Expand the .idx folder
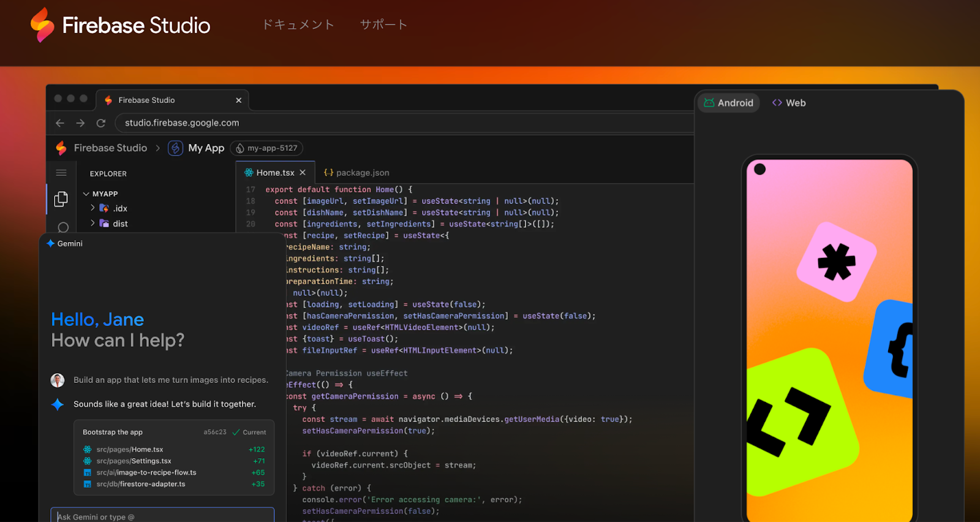This screenshot has height=522, width=980. [x=92, y=208]
